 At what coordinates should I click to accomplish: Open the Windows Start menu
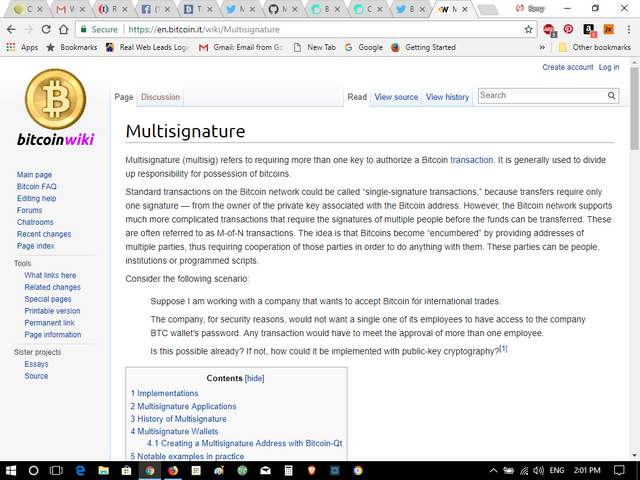point(11,471)
